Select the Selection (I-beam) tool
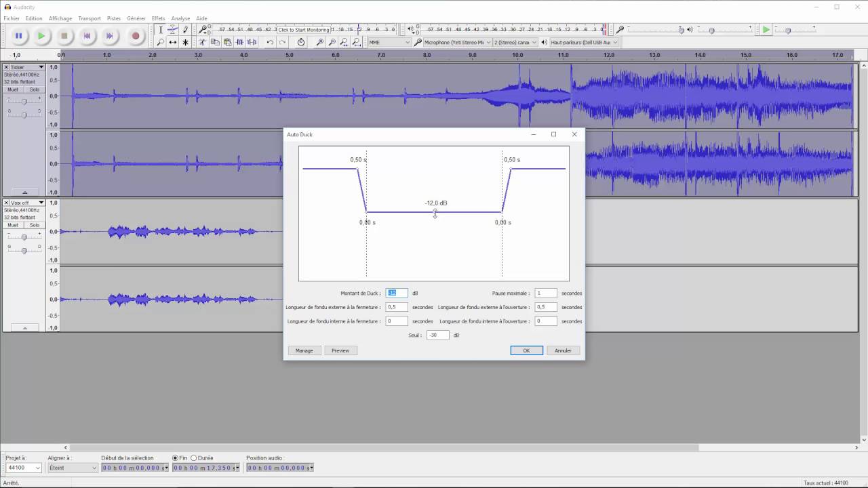 (x=160, y=30)
